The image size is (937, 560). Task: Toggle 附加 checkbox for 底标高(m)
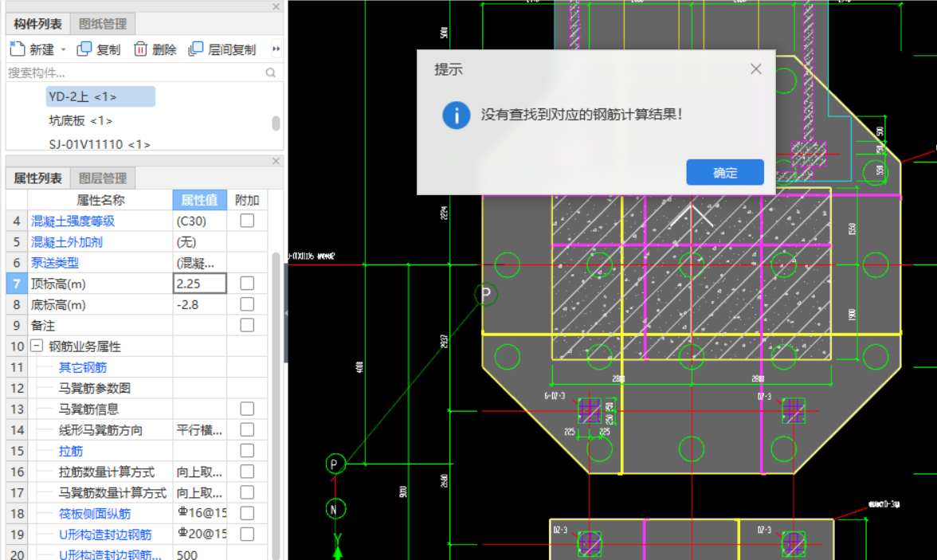tap(247, 304)
